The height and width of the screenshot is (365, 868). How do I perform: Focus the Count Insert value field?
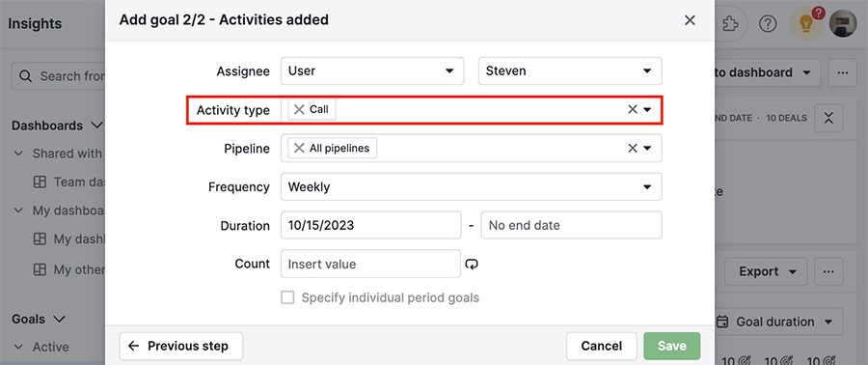(x=371, y=264)
